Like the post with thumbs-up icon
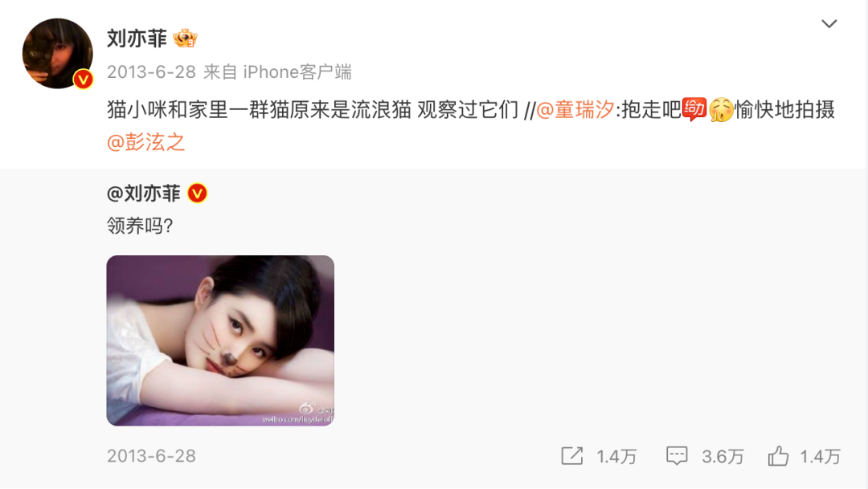The image size is (868, 489). point(778,456)
